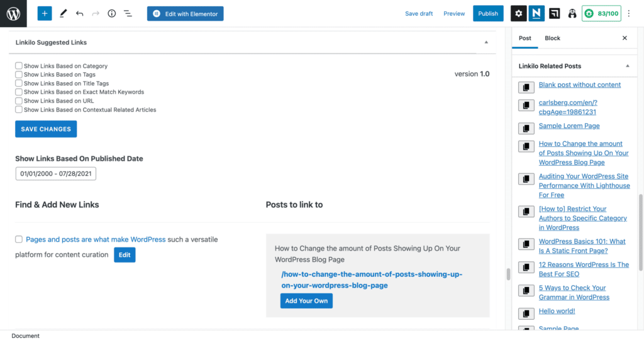644x341 pixels.
Task: Open Sample Lorem Page link
Action: coord(569,126)
